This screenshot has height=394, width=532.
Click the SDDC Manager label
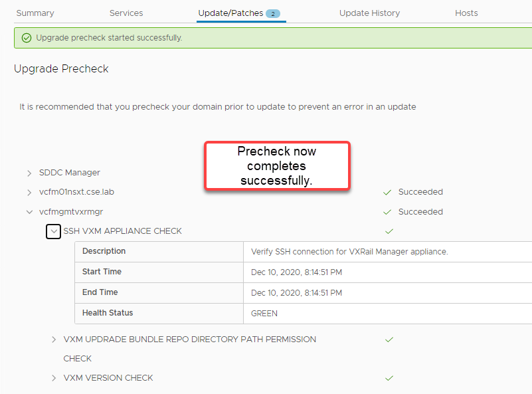point(70,173)
